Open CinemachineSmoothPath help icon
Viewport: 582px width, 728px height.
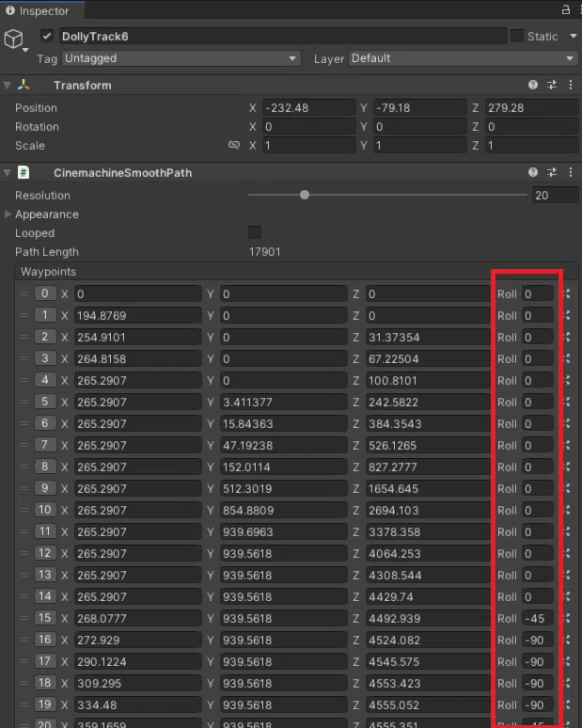533,172
